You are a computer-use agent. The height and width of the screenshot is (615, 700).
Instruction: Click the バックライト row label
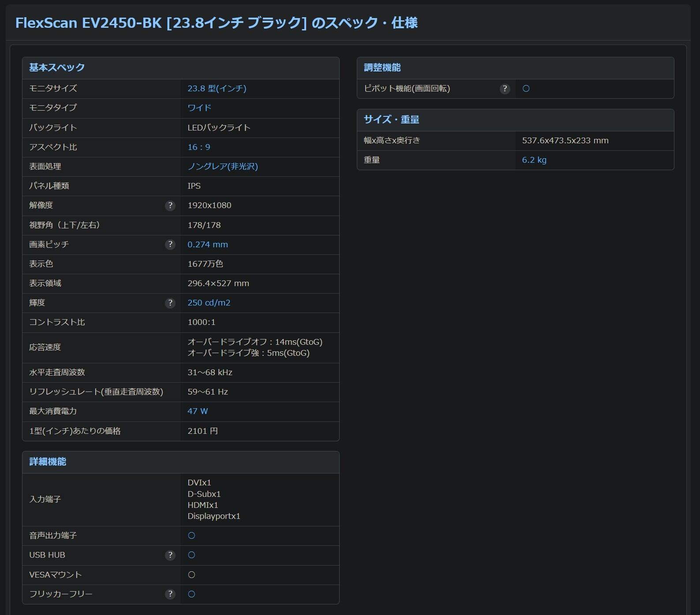pyautogui.click(x=53, y=128)
